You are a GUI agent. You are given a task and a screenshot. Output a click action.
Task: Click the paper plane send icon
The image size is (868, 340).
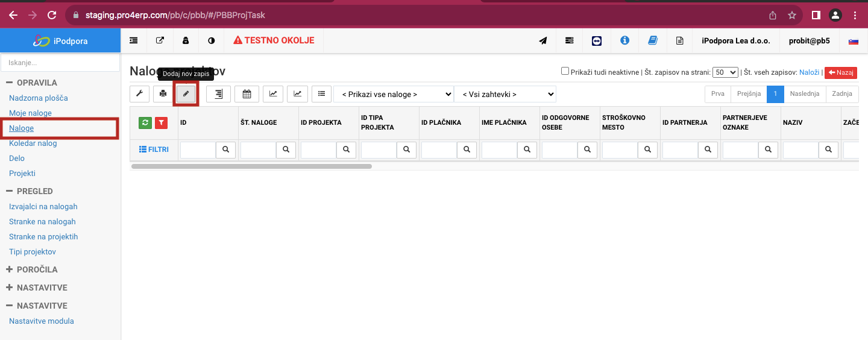click(x=543, y=40)
